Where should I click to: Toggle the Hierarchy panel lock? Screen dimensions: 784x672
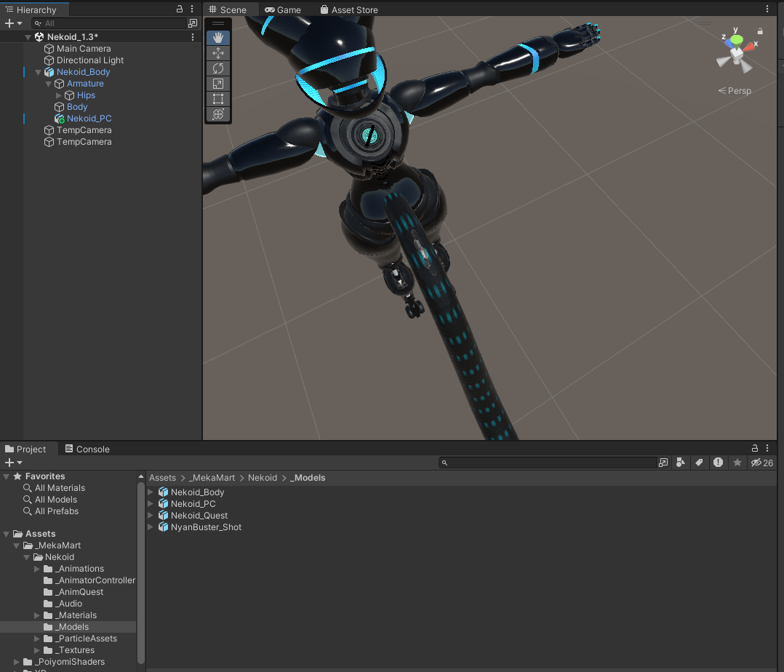180,9
